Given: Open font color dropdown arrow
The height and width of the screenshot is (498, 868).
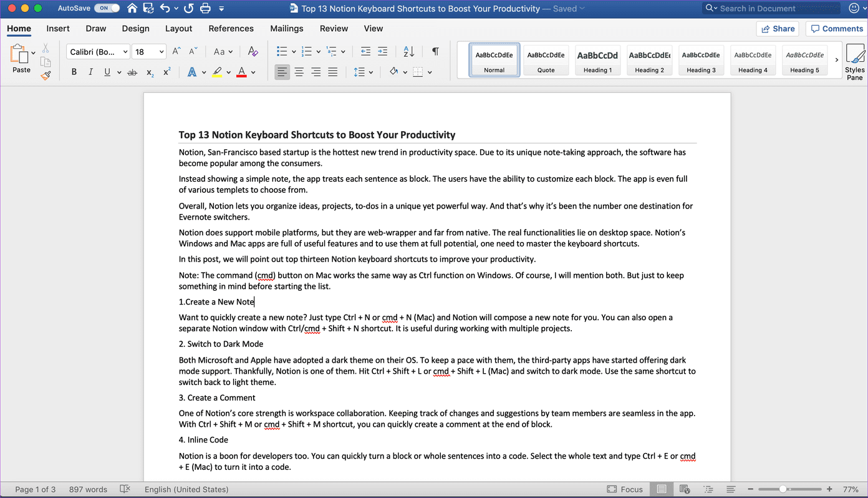Looking at the screenshot, I should click(x=253, y=72).
